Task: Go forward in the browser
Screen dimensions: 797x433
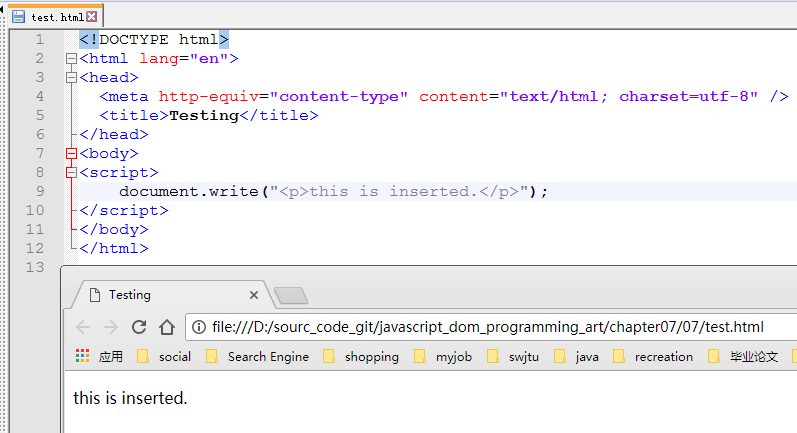Action: 111,327
